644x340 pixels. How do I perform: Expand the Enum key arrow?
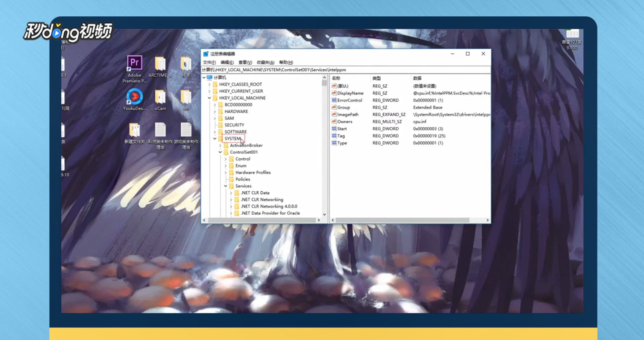226,166
